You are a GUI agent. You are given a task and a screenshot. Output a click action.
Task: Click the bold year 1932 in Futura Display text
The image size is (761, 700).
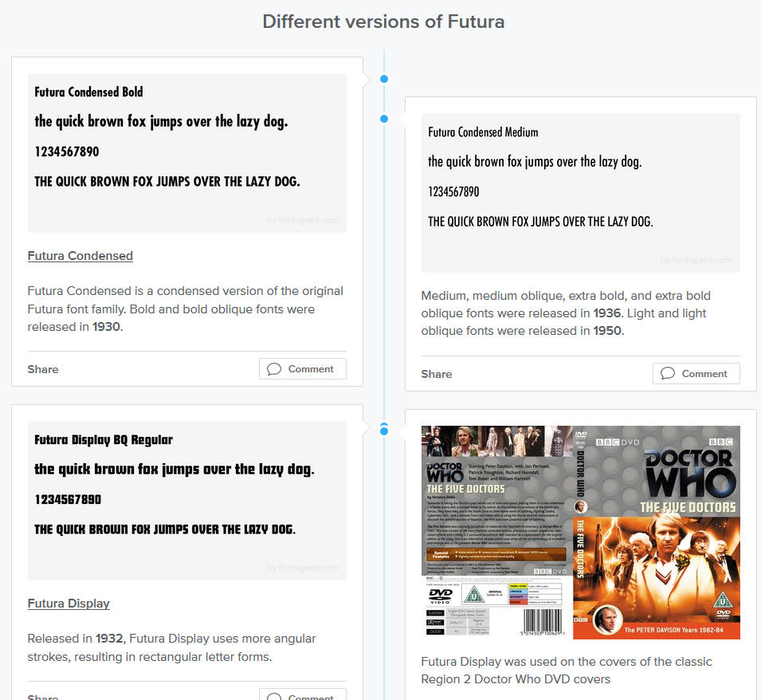tap(109, 639)
